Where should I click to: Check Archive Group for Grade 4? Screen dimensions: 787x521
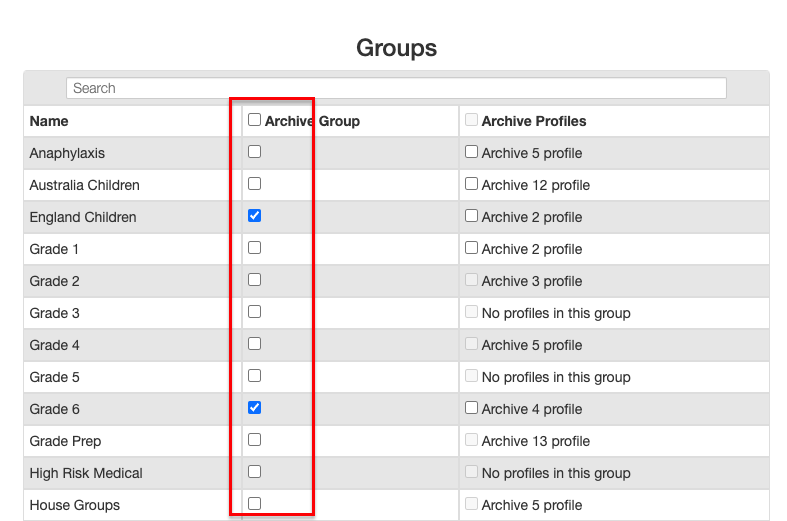(x=255, y=344)
